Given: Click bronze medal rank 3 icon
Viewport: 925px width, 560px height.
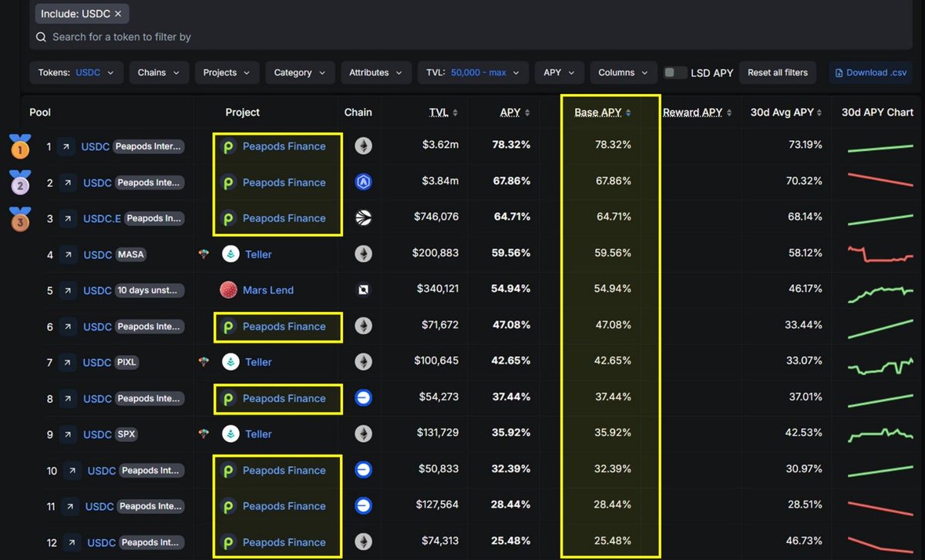Looking at the screenshot, I should [19, 218].
